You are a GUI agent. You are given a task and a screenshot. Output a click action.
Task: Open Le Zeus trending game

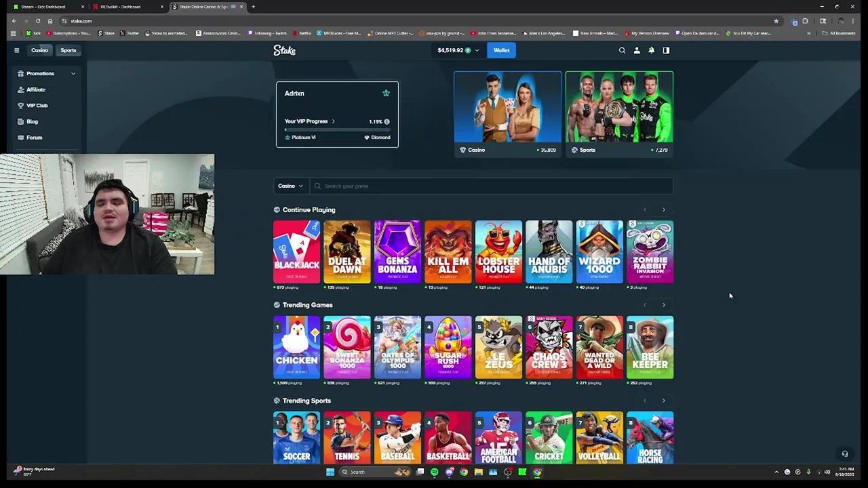(x=498, y=347)
